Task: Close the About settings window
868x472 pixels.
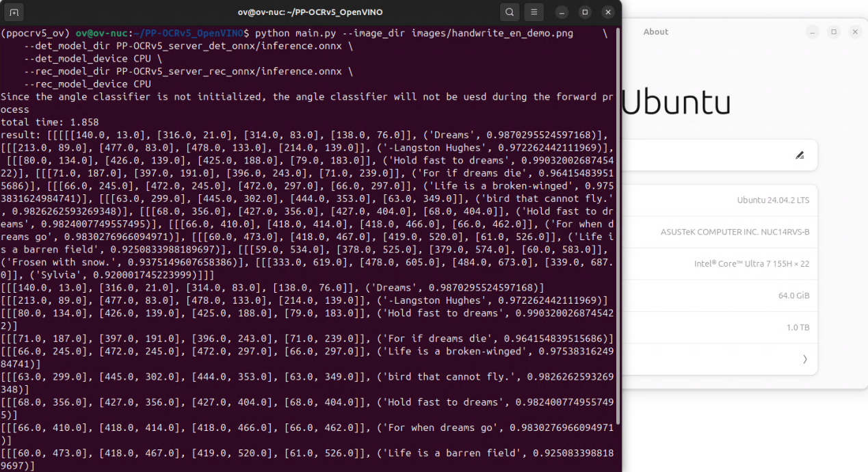Action: coord(854,32)
